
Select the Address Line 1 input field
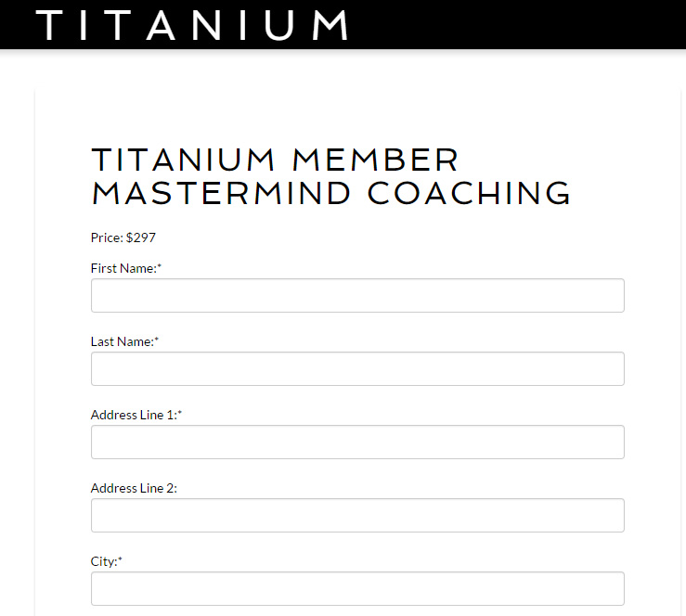[x=357, y=443]
